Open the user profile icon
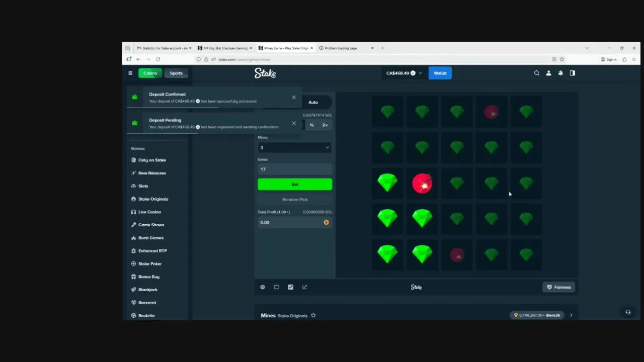 point(548,73)
